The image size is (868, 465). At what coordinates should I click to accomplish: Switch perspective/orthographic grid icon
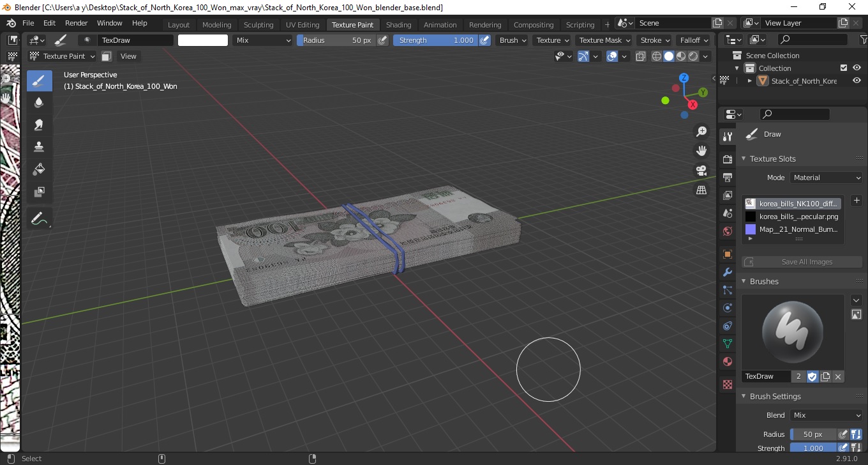tap(701, 190)
